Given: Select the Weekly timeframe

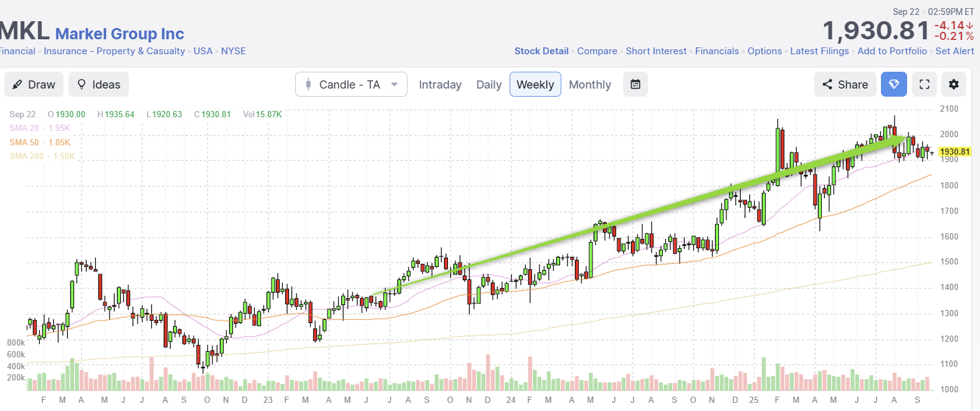Looking at the screenshot, I should click(535, 85).
